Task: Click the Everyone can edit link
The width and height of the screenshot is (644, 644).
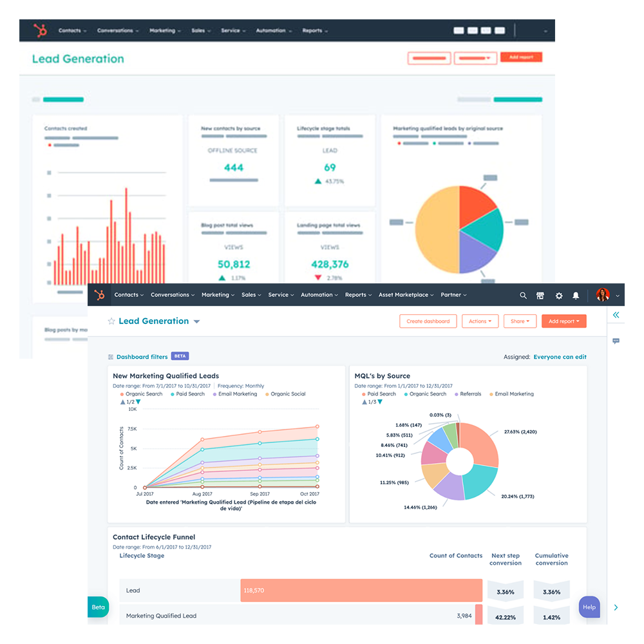Action: point(560,357)
